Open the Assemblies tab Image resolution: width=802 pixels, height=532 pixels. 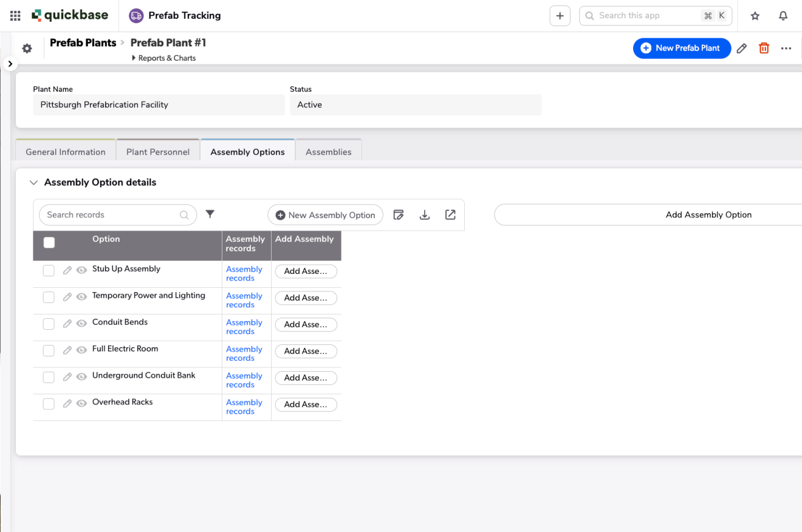[x=328, y=152]
